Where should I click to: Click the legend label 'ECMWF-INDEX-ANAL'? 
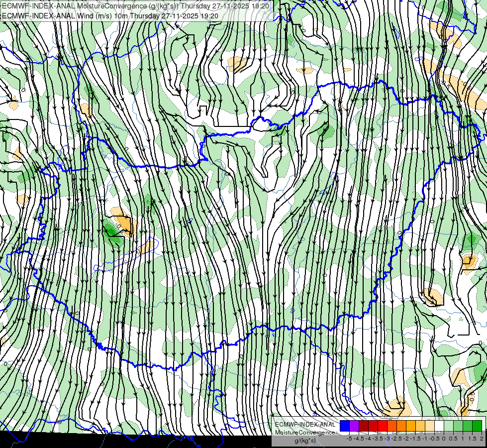click(305, 425)
